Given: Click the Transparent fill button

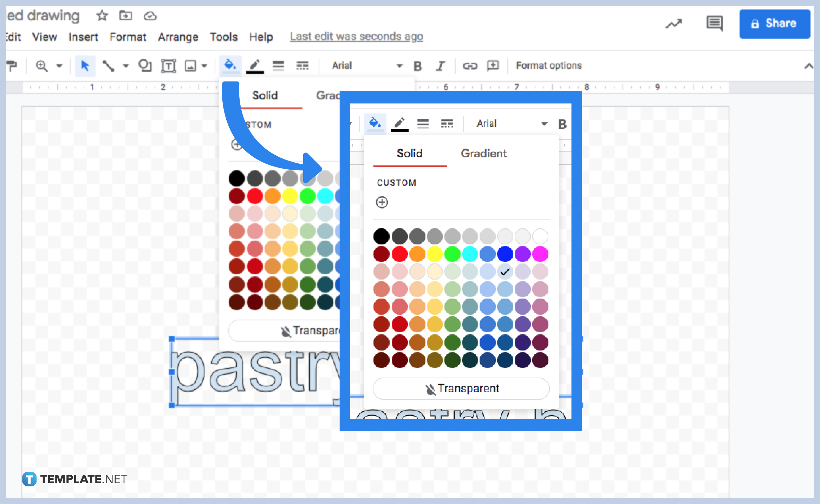Looking at the screenshot, I should pyautogui.click(x=461, y=388).
